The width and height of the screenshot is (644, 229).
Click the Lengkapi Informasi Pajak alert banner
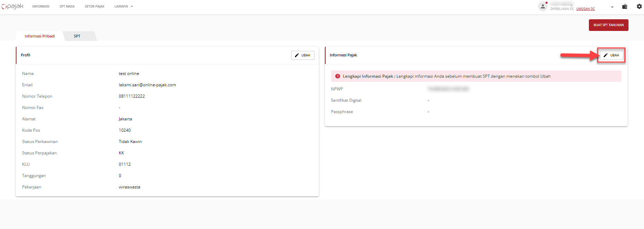pyautogui.click(x=476, y=76)
